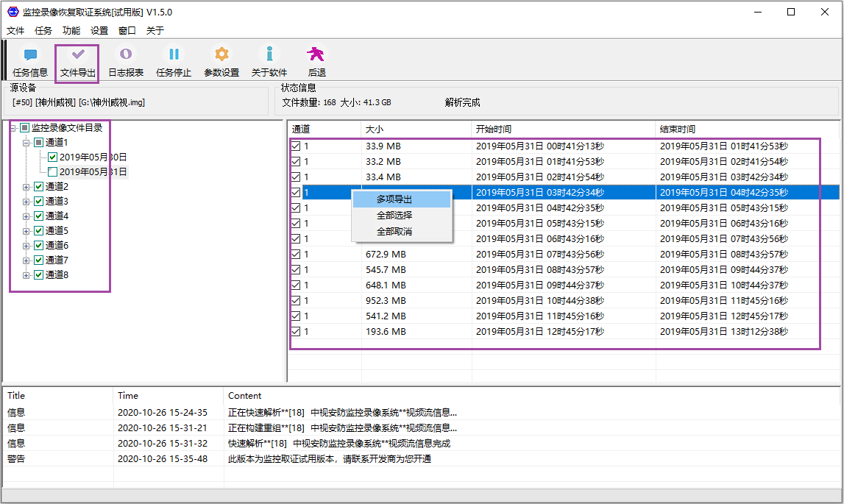Click the 关于软件 info icon
Viewport: 844px width, 504px height.
pyautogui.click(x=269, y=55)
